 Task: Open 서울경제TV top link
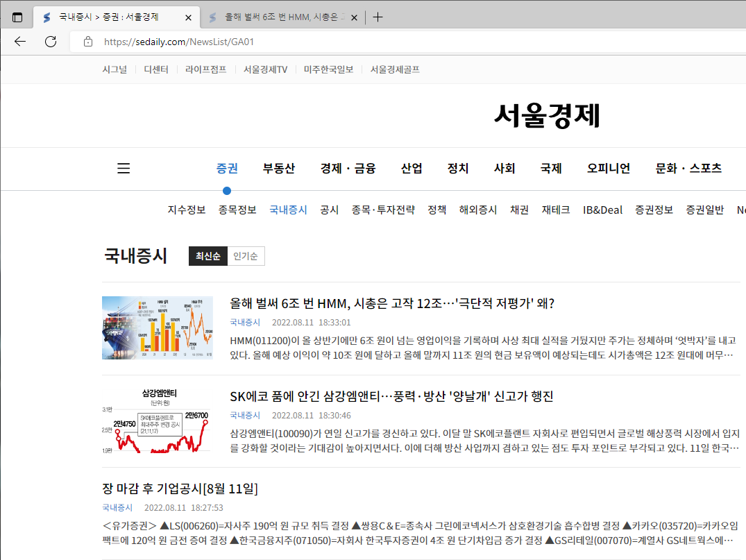click(266, 69)
